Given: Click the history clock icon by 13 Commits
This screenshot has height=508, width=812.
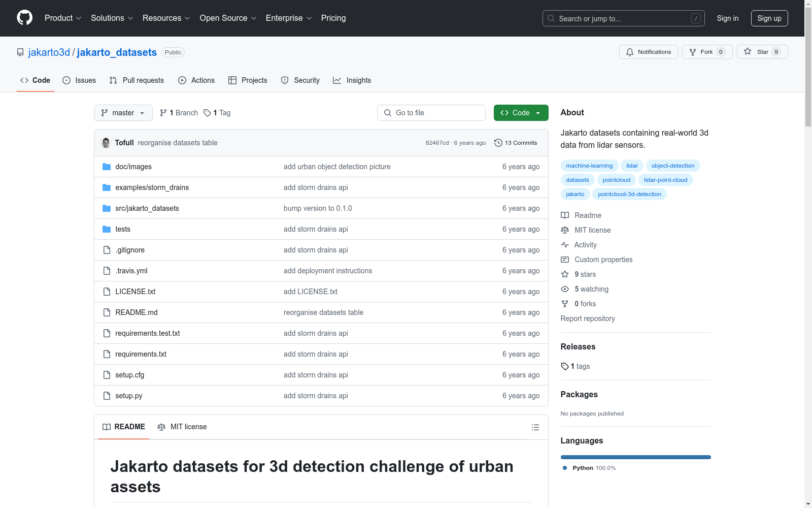Looking at the screenshot, I should [x=498, y=143].
